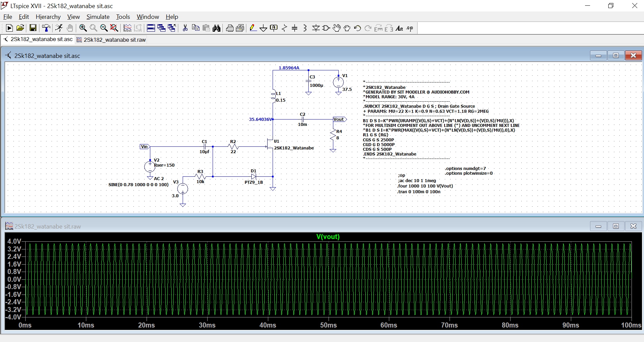The width and height of the screenshot is (644, 342).
Task: Select the Zoom Out magnifier
Action: (x=104, y=28)
